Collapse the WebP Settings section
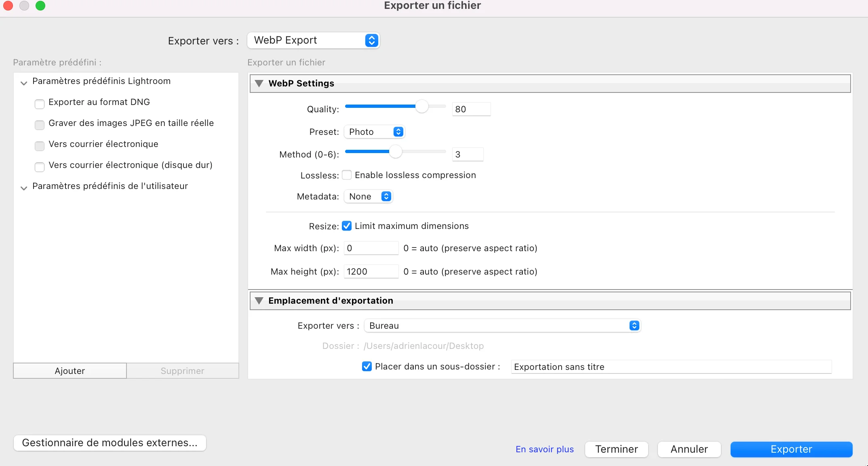Viewport: 868px width, 466px height. click(x=260, y=83)
